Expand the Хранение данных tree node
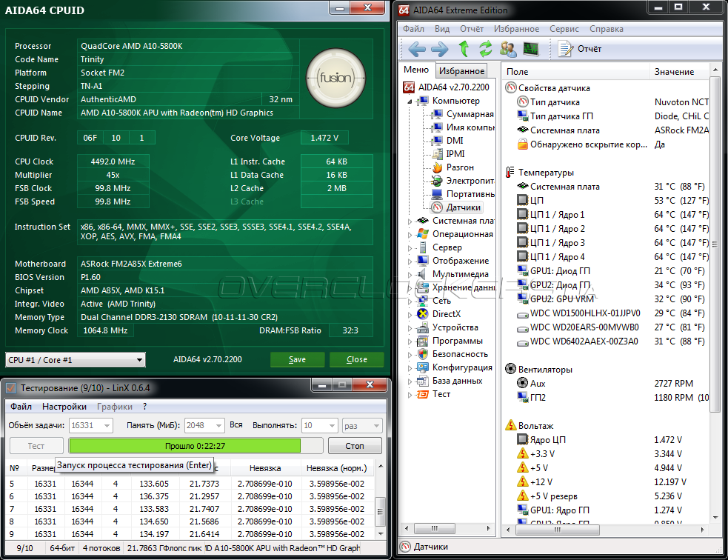The width and height of the screenshot is (728, 560). pos(410,288)
